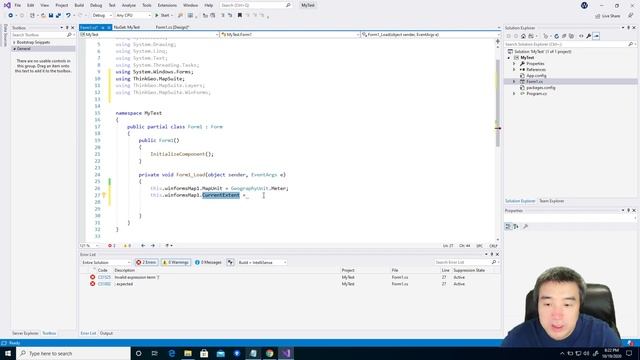Click the navigate forward arrow below the editor

coord(153,246)
